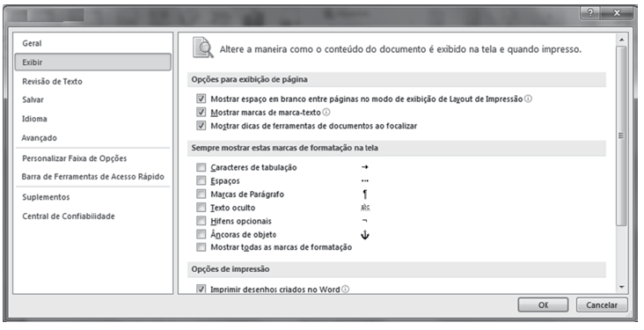Click the help question mark button

pos(590,13)
